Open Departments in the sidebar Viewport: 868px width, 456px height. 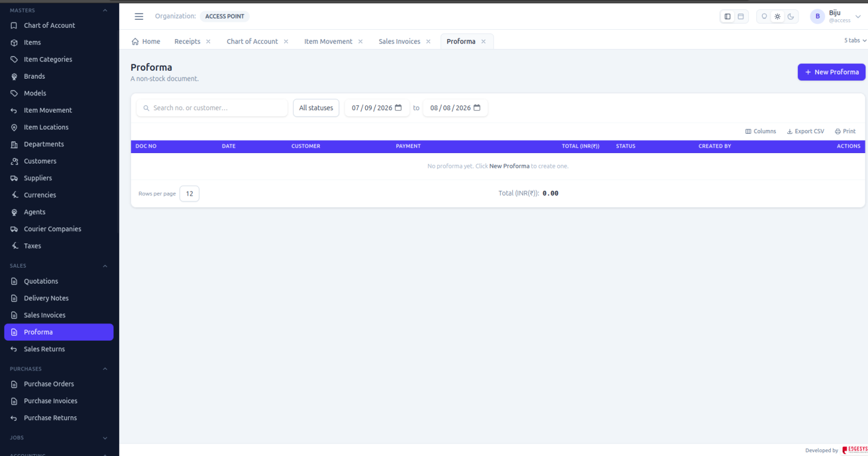tap(59, 144)
